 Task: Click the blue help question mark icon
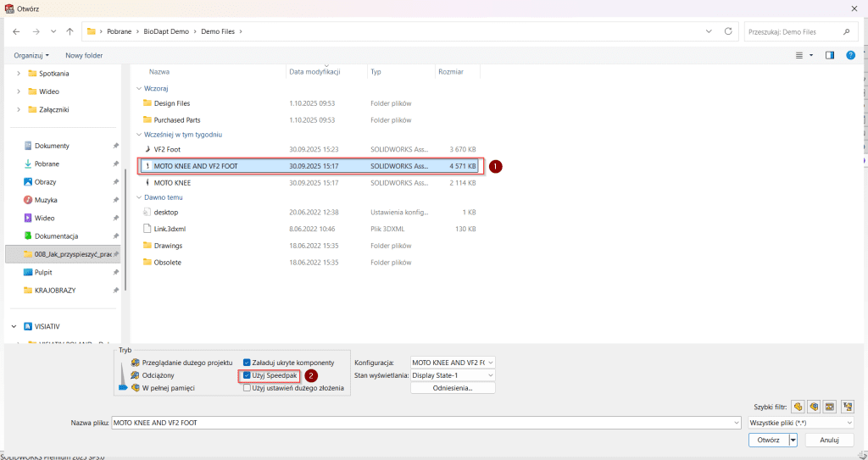(x=850, y=55)
